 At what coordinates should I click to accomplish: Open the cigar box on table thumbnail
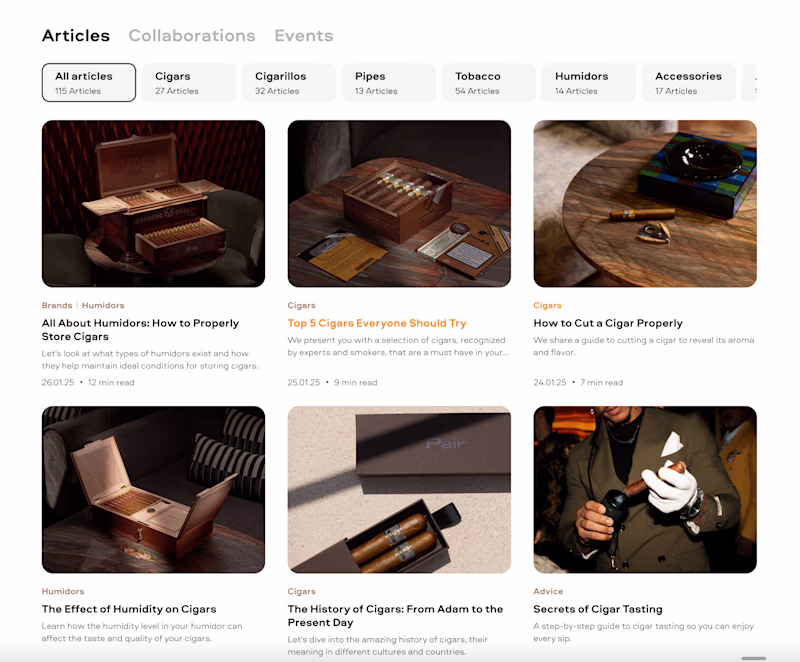click(x=399, y=203)
